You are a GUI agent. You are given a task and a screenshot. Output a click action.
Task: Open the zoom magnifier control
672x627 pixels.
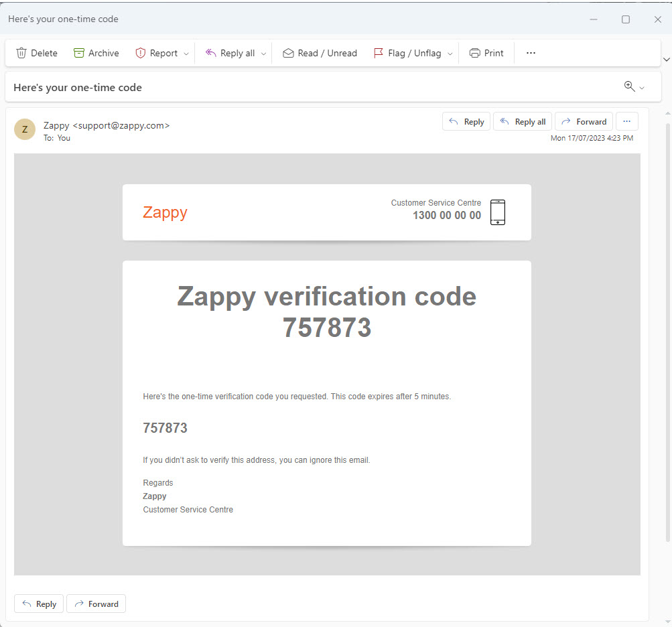click(629, 86)
